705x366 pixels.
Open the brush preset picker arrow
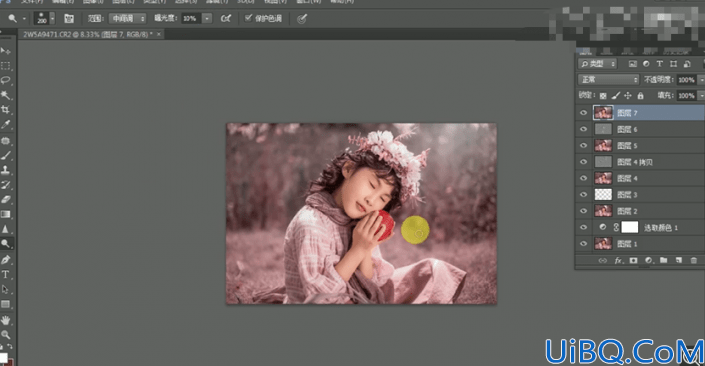[52, 18]
